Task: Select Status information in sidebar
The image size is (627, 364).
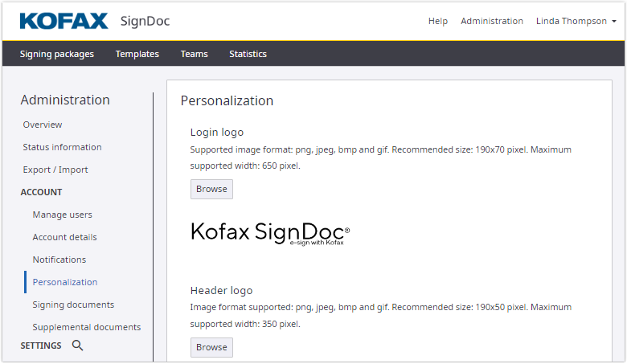Action: (x=62, y=147)
